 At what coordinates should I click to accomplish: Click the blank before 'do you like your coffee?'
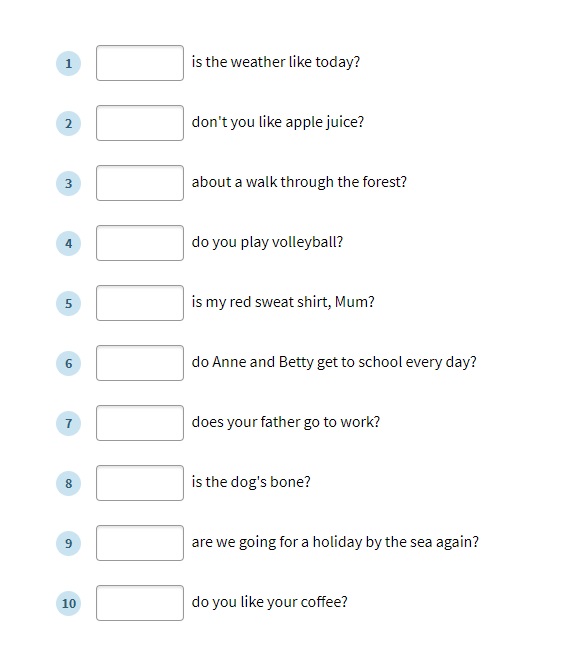[x=140, y=603]
